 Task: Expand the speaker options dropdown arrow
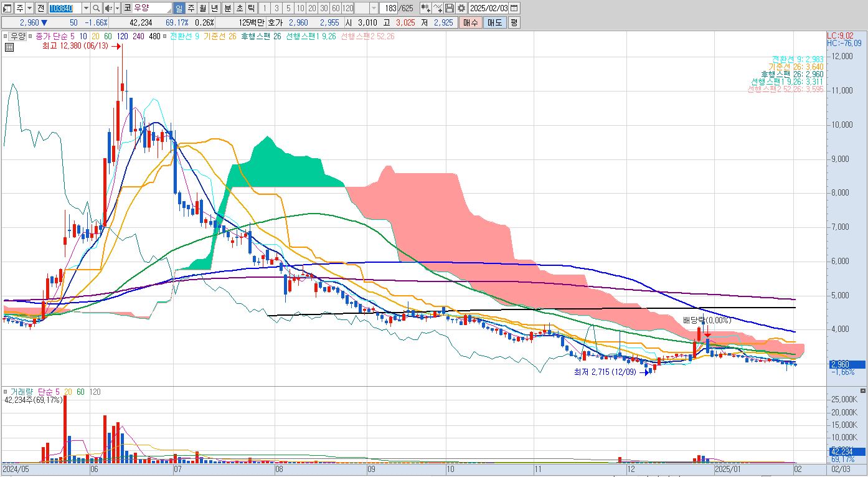118,8
